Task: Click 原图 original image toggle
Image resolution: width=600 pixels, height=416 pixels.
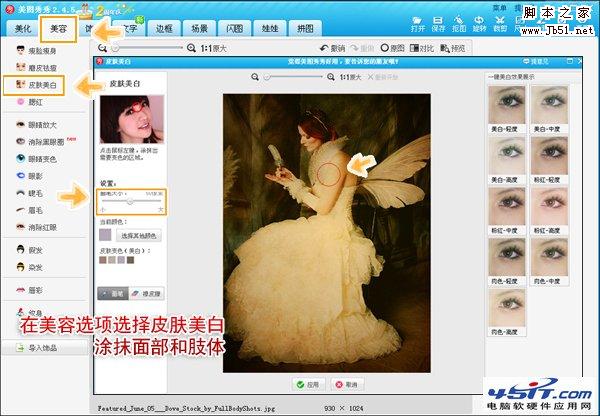Action: click(393, 48)
